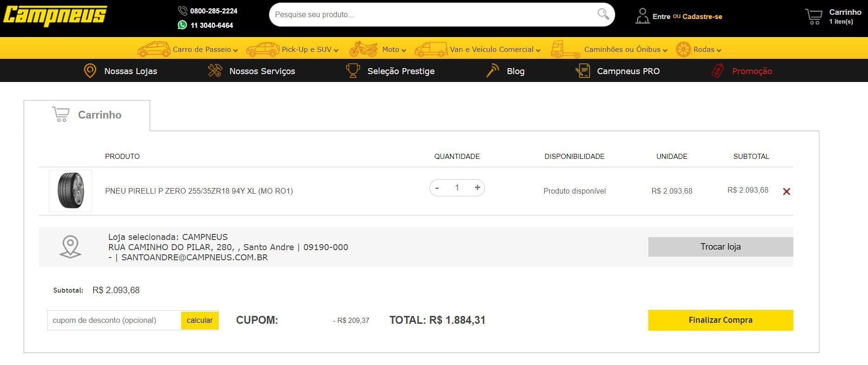Image resolution: width=868 pixels, height=365 pixels.
Task: Click the van vehicle icon
Action: (431, 49)
